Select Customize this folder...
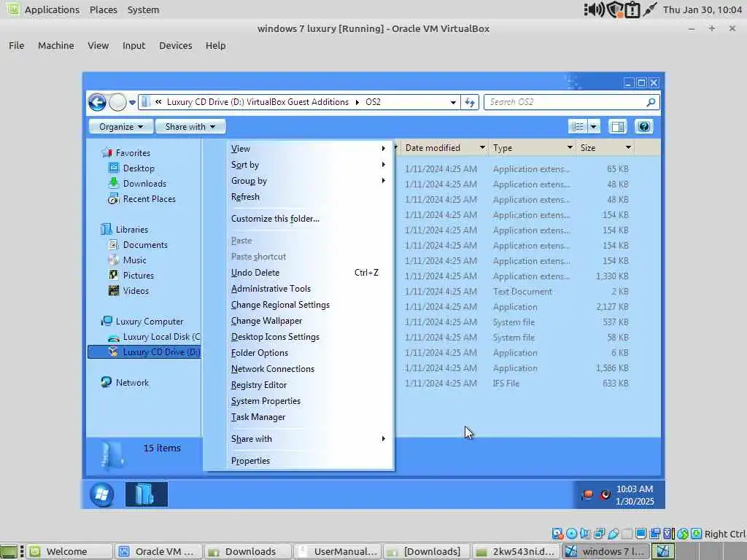 click(x=309, y=219)
